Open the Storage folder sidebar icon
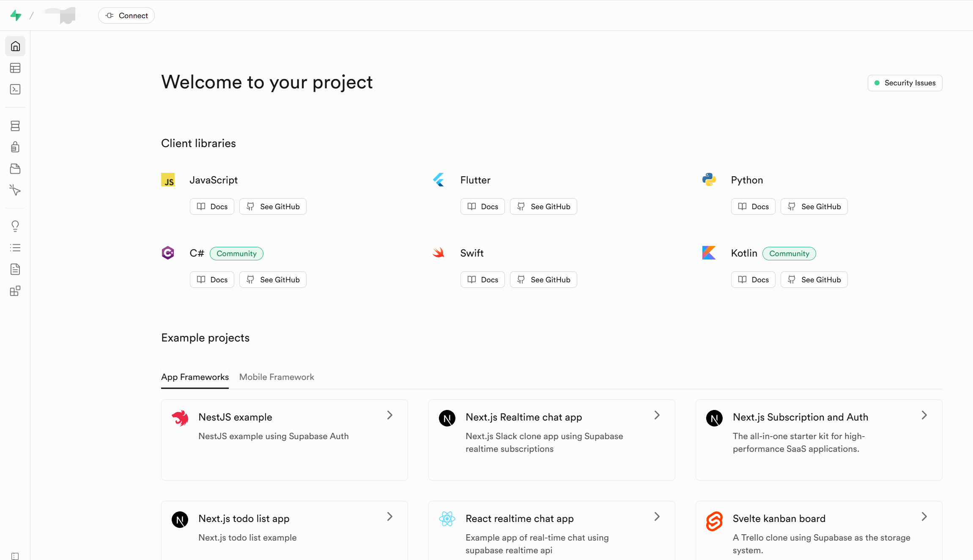Image resolution: width=973 pixels, height=560 pixels. coord(15,169)
